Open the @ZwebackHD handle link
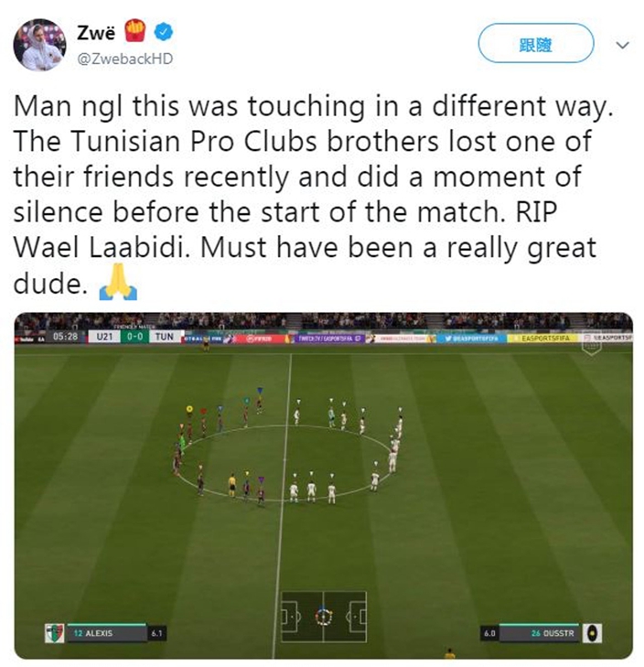 point(125,59)
